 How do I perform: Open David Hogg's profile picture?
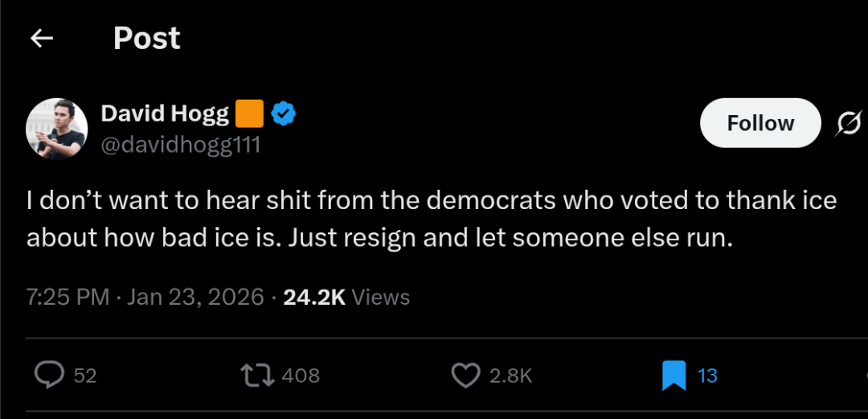(x=57, y=129)
